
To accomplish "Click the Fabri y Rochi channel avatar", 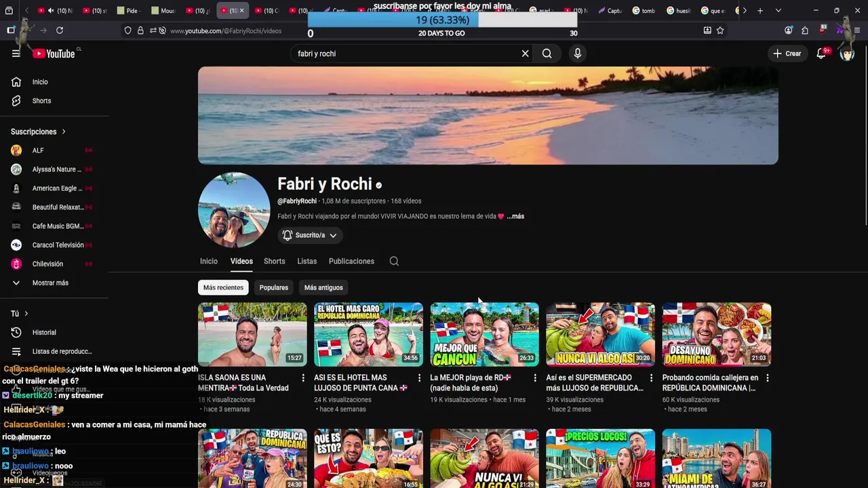I will (234, 210).
